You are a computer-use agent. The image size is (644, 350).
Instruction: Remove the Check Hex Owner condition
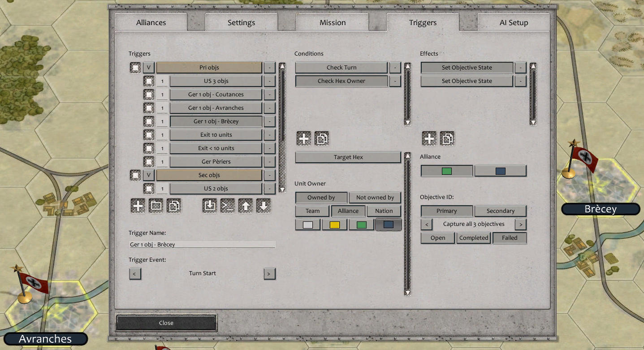pyautogui.click(x=395, y=81)
